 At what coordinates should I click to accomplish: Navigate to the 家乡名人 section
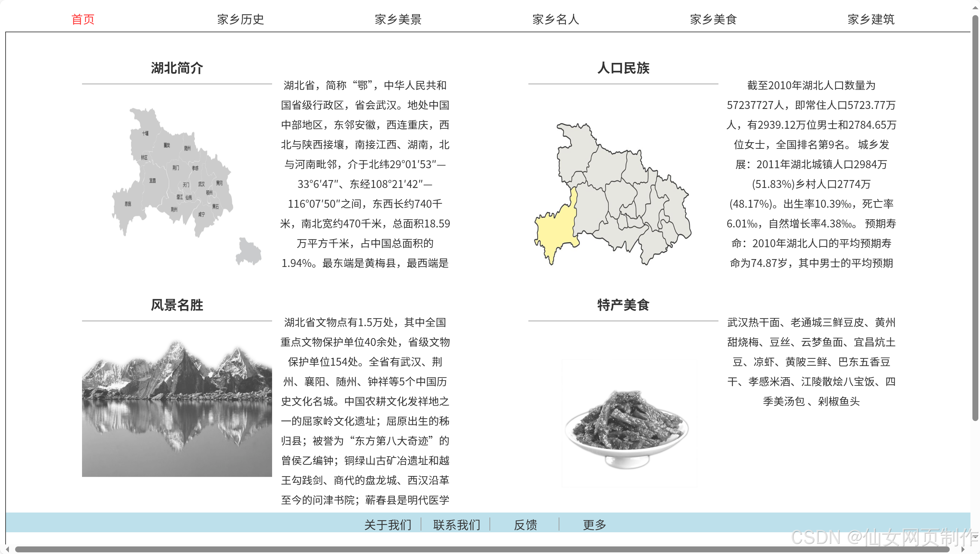click(x=555, y=19)
